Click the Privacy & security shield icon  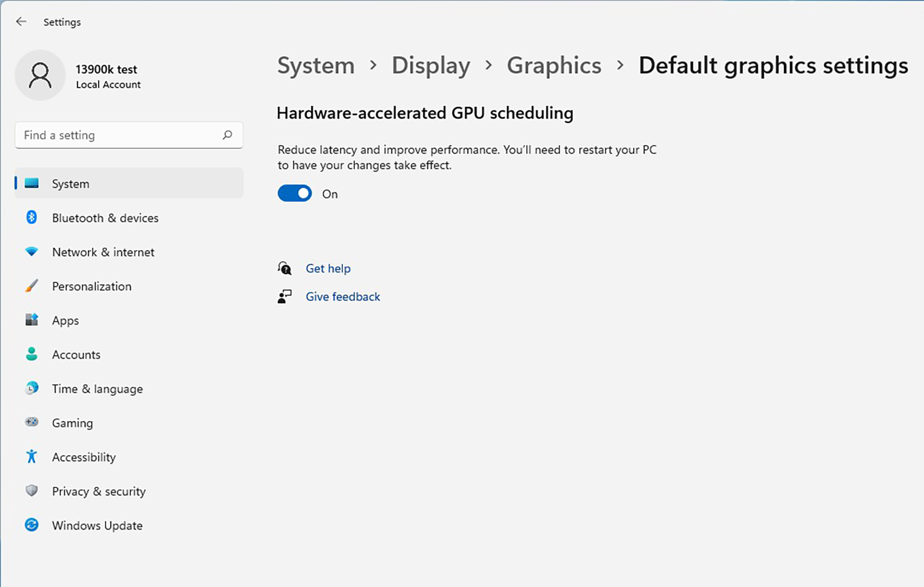(31, 491)
